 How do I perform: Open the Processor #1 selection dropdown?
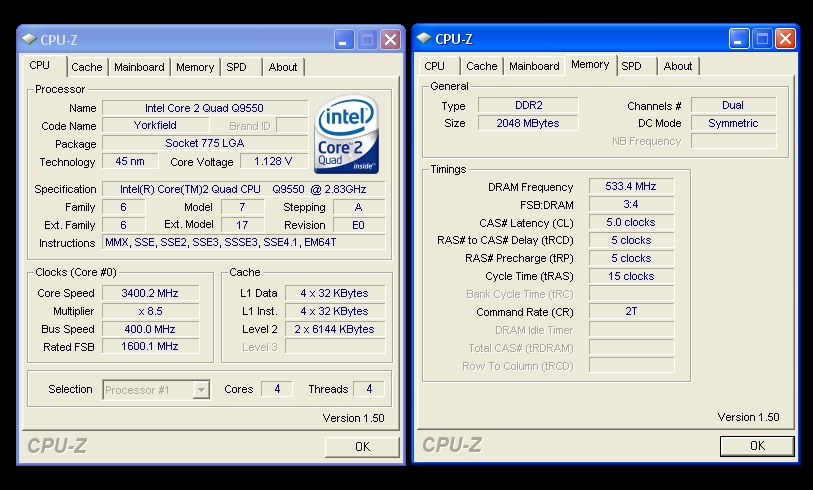coord(201,390)
